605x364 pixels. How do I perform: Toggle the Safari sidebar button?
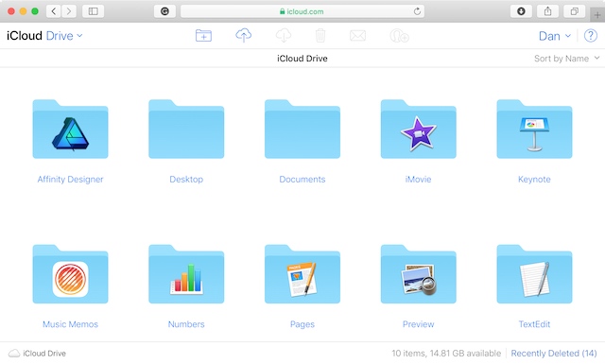coord(93,11)
